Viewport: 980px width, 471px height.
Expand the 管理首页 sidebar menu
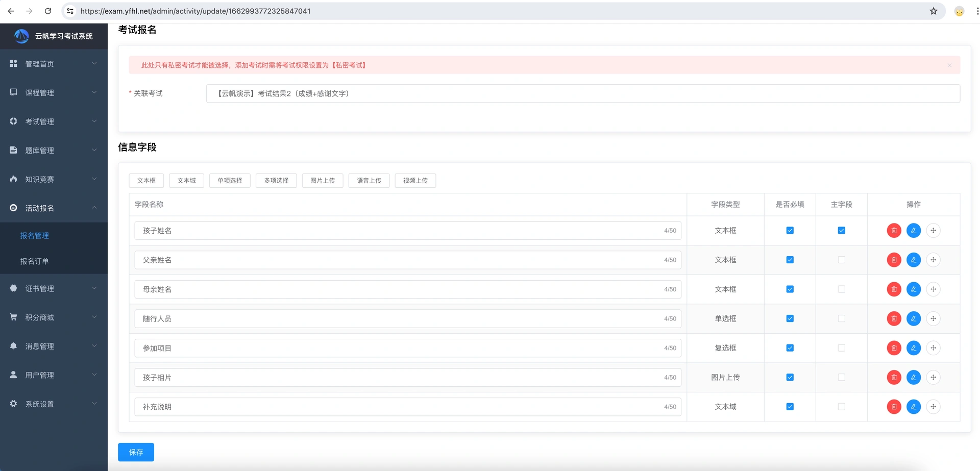(x=54, y=64)
